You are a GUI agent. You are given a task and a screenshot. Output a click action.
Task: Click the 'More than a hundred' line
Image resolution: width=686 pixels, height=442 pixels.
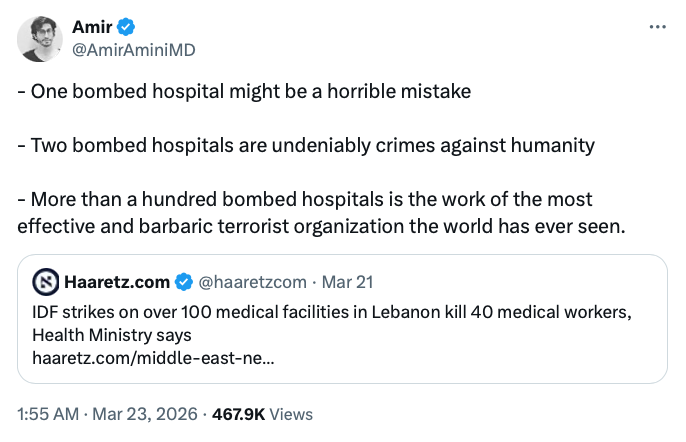(305, 199)
